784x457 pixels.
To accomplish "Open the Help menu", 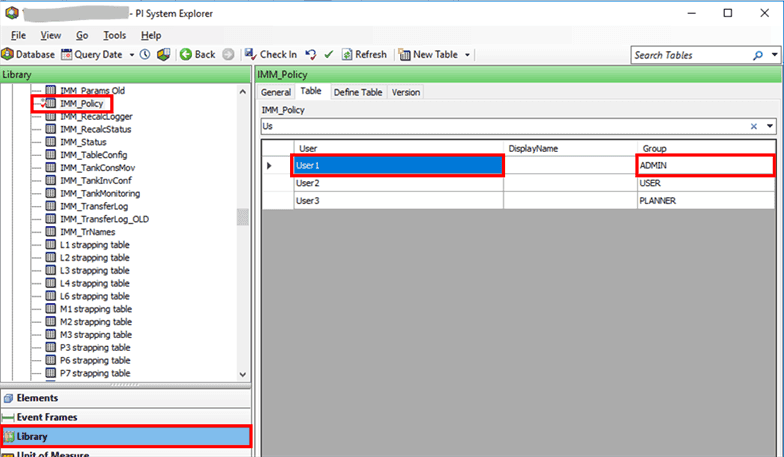I will 151,36.
